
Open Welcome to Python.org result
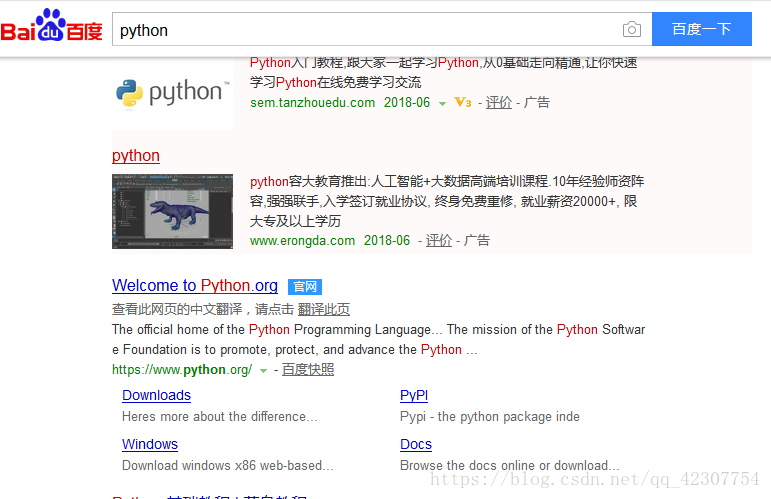tap(195, 286)
